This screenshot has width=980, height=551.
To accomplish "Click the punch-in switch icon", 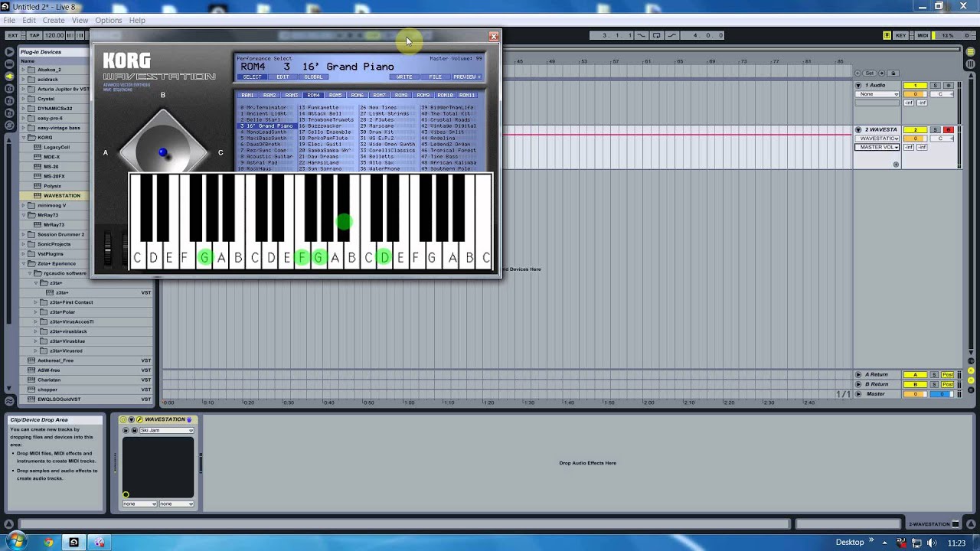I will click(641, 35).
